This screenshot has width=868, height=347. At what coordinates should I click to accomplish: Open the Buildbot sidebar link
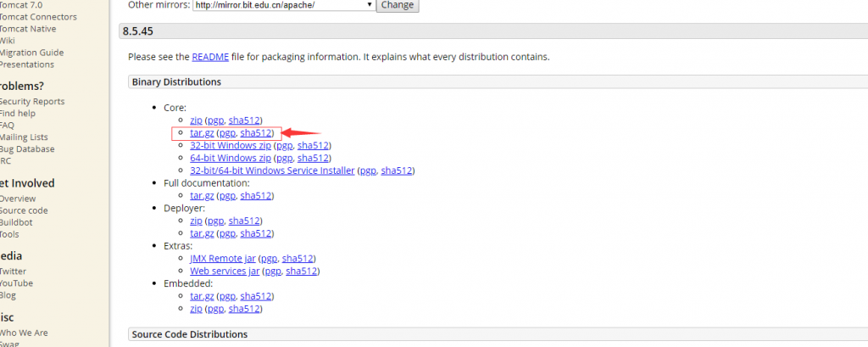18,222
